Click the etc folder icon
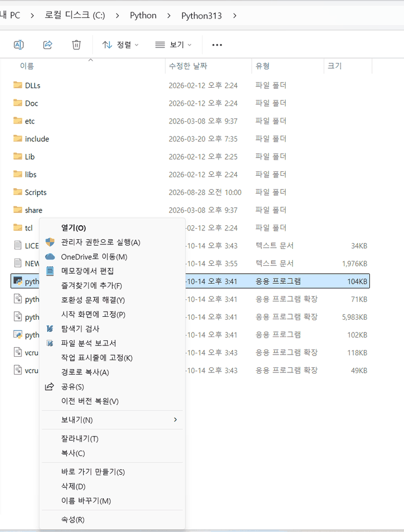Screen dimensions: 404x532 [x=17, y=120]
